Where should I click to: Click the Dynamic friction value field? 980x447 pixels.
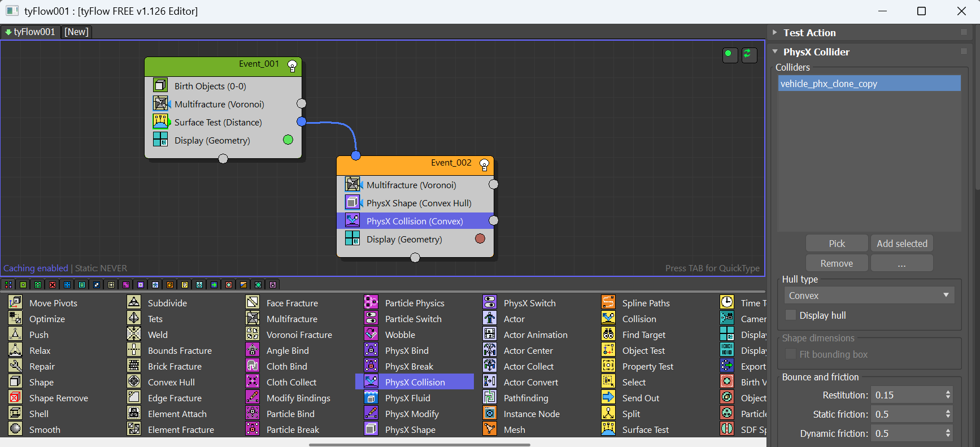click(x=907, y=433)
